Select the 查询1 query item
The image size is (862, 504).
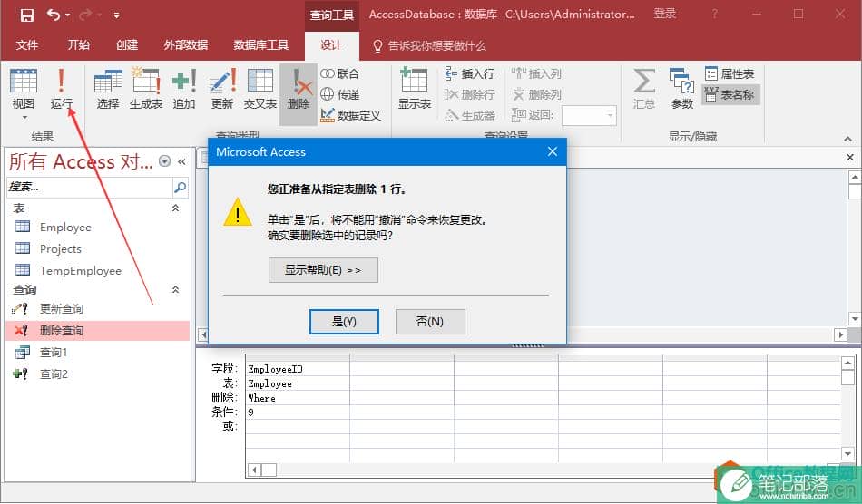[98, 352]
